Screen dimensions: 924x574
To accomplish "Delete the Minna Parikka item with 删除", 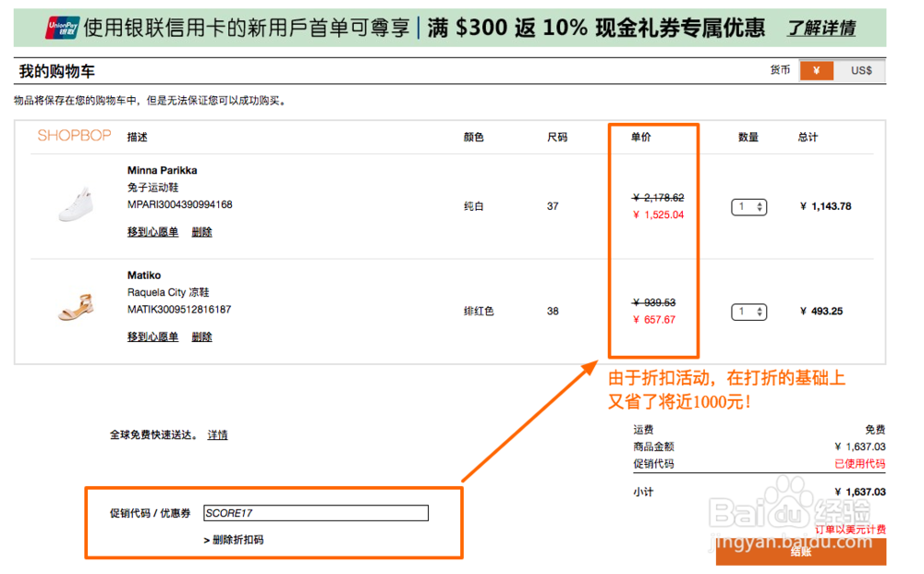I will pos(202,231).
